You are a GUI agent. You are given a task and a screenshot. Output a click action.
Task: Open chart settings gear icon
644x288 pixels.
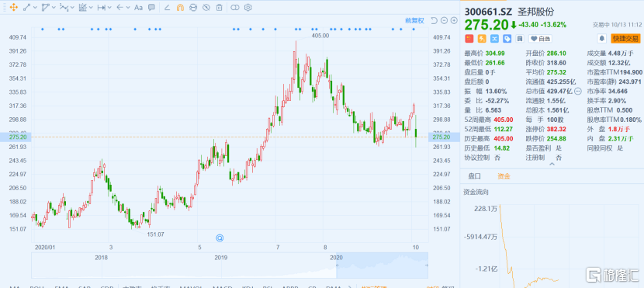[x=248, y=7]
